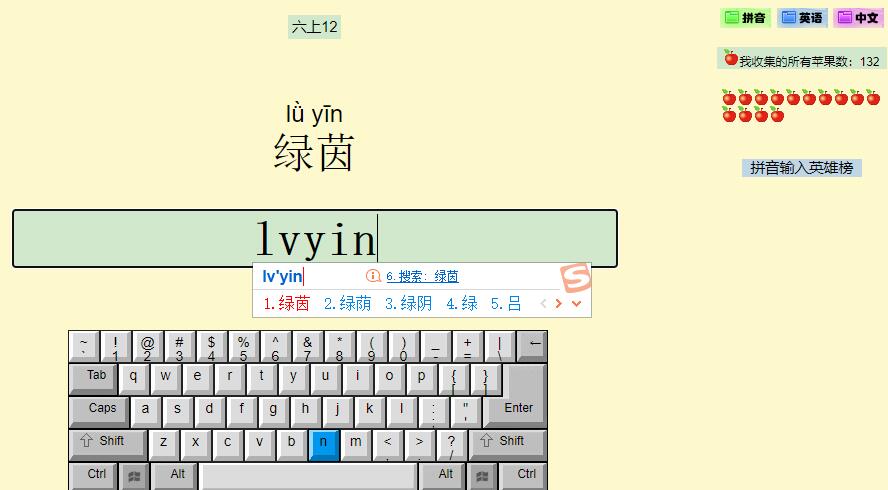This screenshot has height=490, width=888.
Task: Click the pinyin typing input field
Action: click(315, 238)
